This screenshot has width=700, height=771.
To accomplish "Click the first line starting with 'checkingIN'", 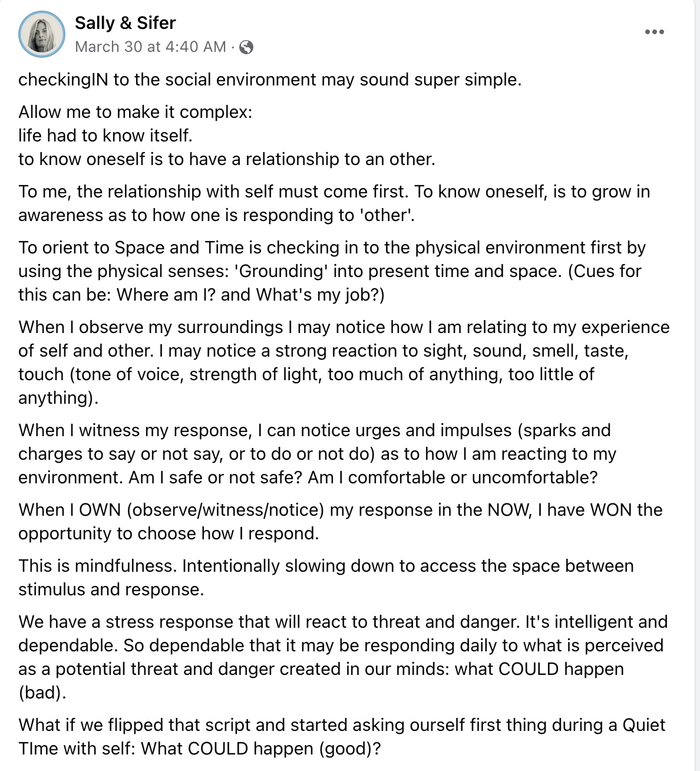I will point(269,80).
